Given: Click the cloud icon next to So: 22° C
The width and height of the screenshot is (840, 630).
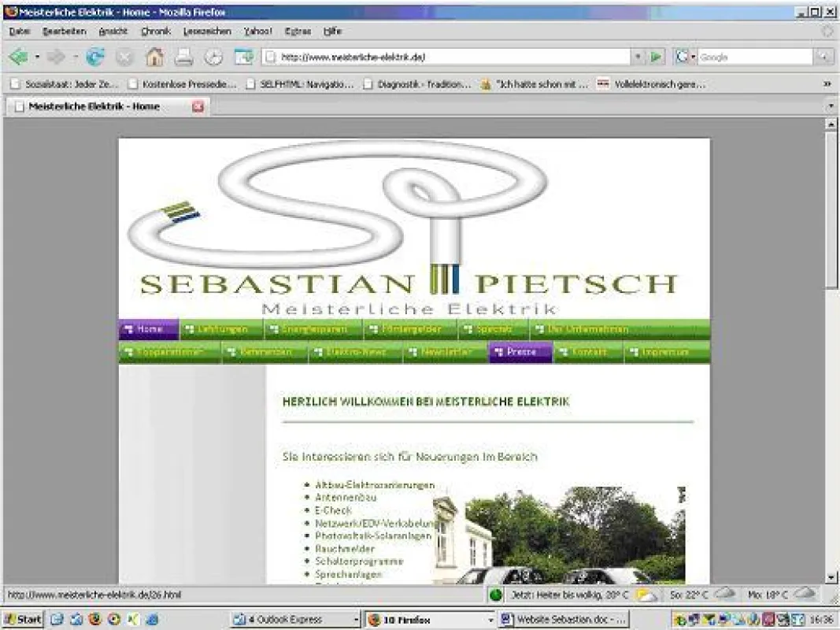Looking at the screenshot, I should (723, 594).
